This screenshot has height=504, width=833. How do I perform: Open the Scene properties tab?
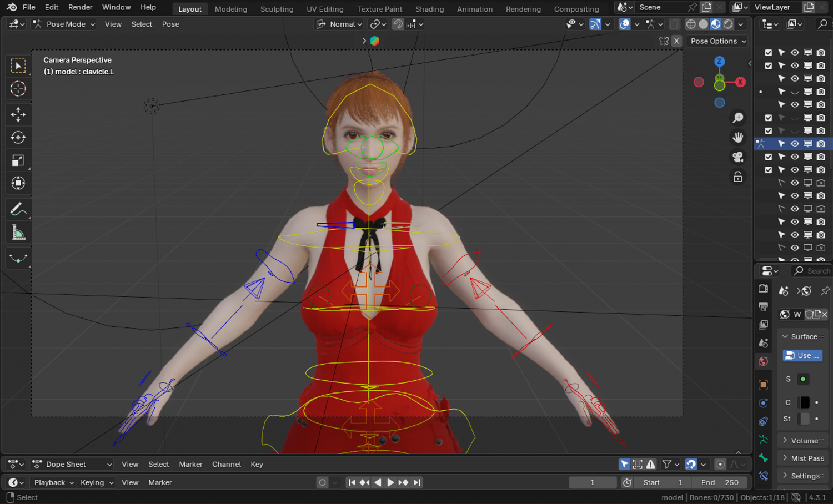pyautogui.click(x=764, y=343)
